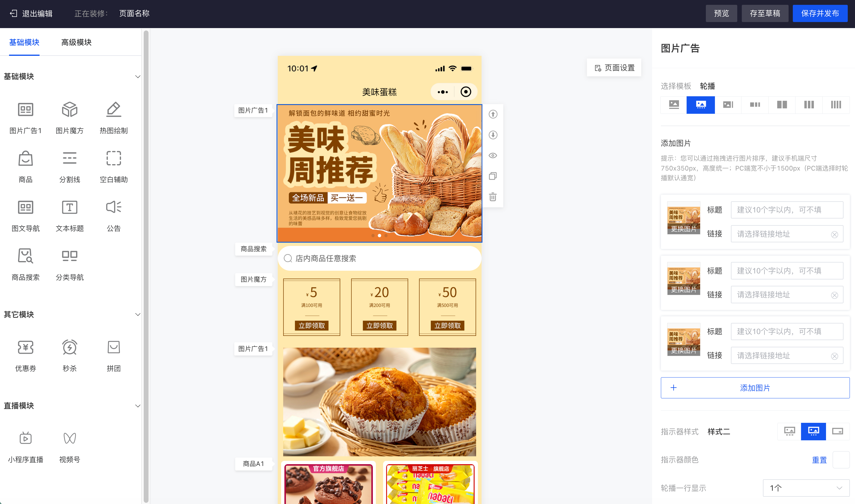Switch to the 高级模块 tab
Screen dimensions: 855x504
pos(76,42)
